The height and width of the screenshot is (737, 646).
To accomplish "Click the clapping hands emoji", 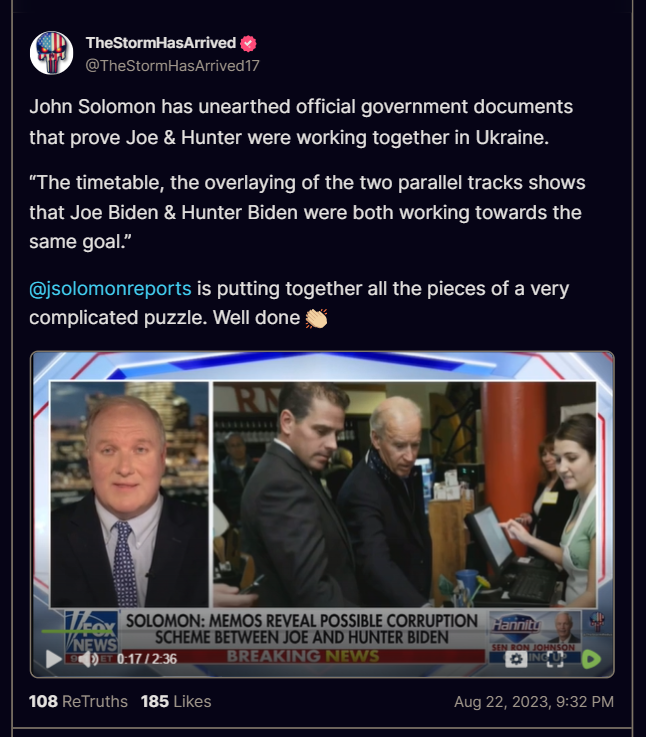I will point(316,318).
